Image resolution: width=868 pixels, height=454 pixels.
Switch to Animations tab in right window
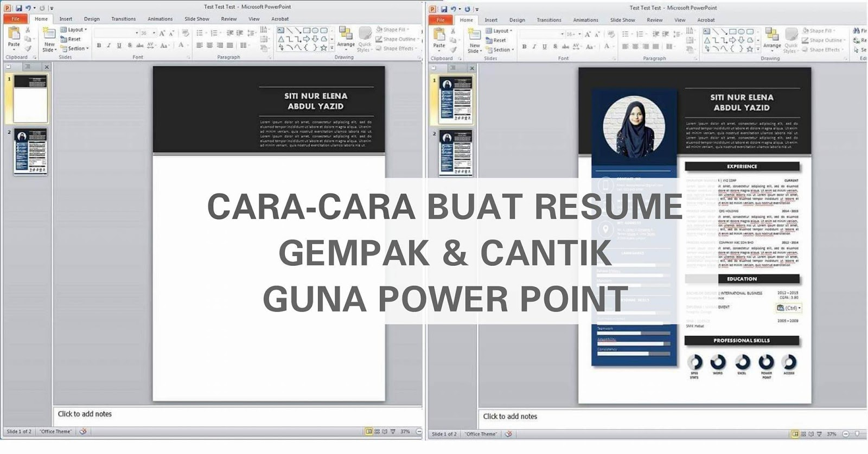(x=586, y=20)
